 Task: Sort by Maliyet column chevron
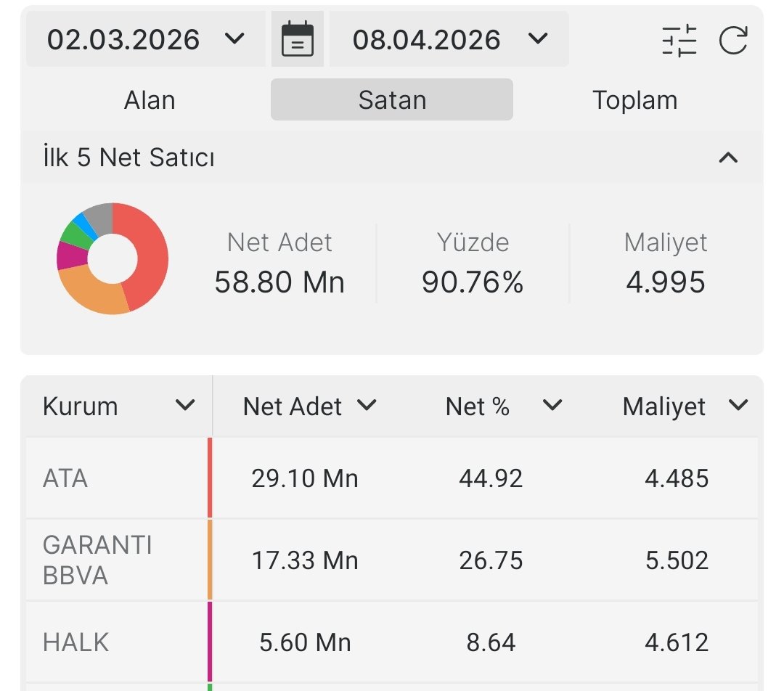tap(738, 405)
